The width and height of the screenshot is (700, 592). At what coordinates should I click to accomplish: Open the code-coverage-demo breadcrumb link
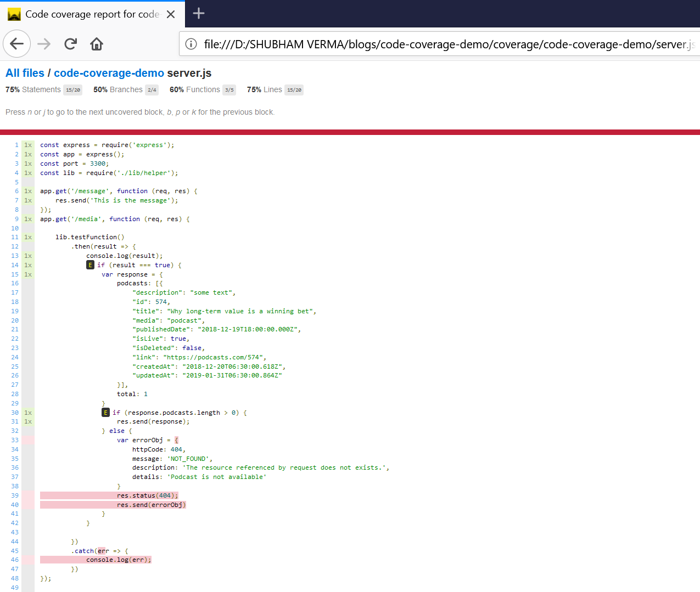tap(109, 73)
